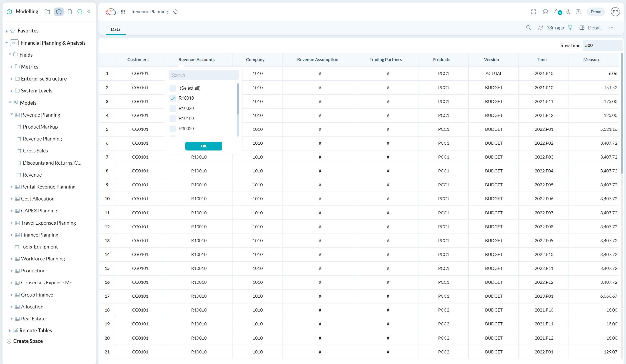Click the OK button in the filter popup

click(204, 146)
